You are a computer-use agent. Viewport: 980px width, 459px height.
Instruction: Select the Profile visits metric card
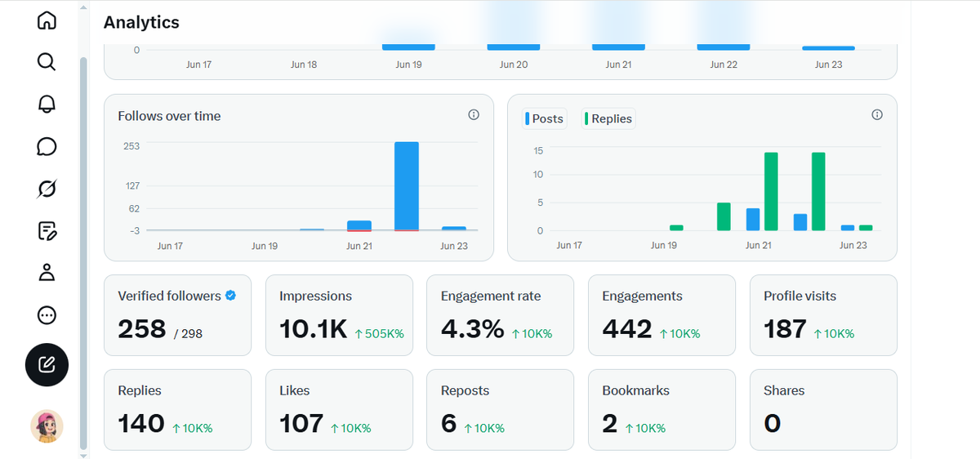coord(823,315)
